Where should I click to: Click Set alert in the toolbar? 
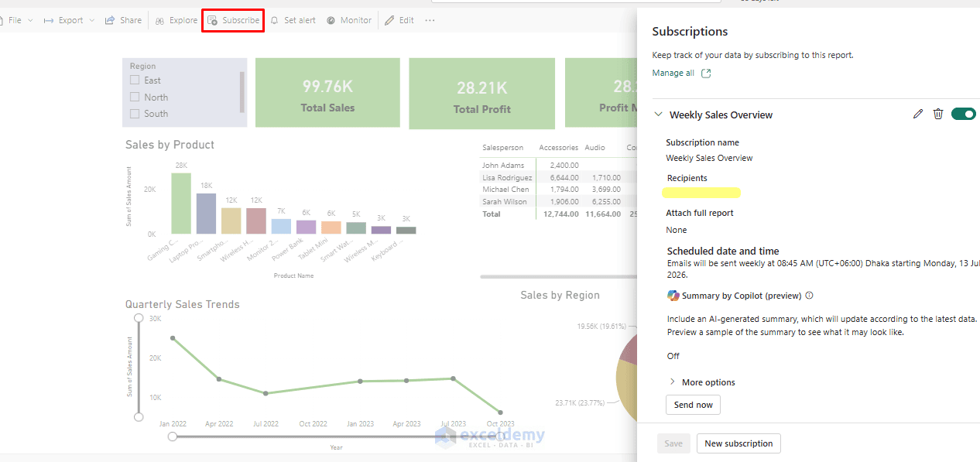click(293, 20)
